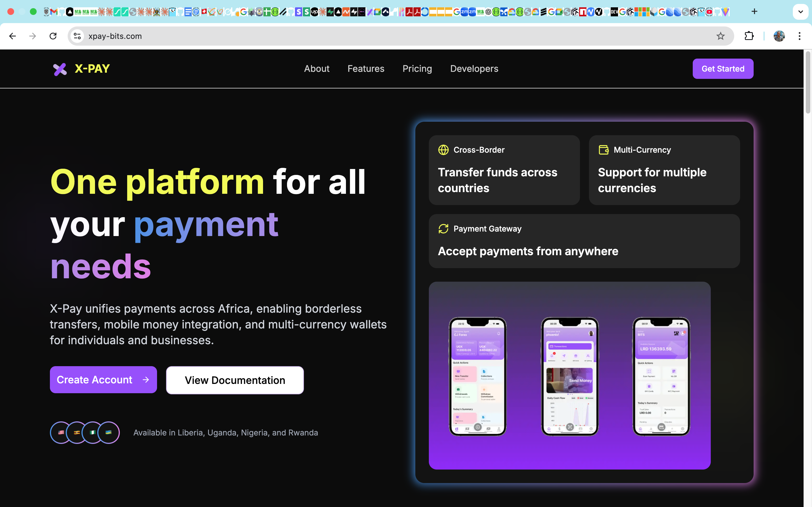Select the Rwanda flag icon

tap(109, 432)
